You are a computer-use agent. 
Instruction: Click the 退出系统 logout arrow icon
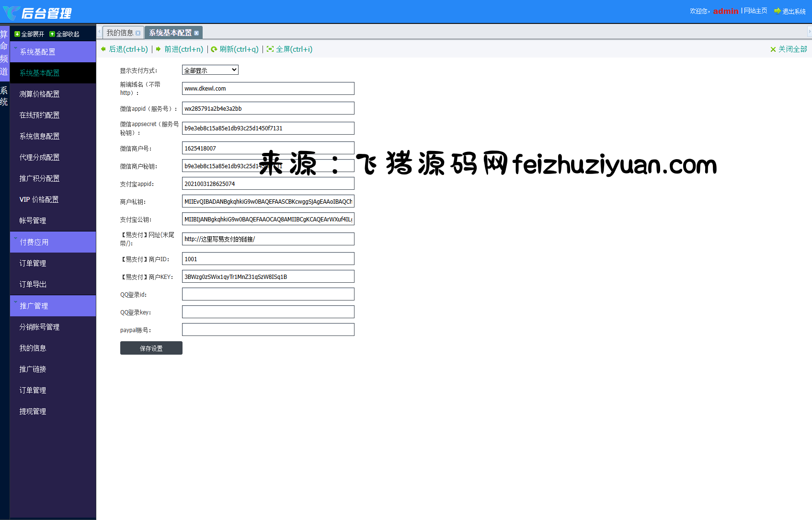[x=777, y=11]
